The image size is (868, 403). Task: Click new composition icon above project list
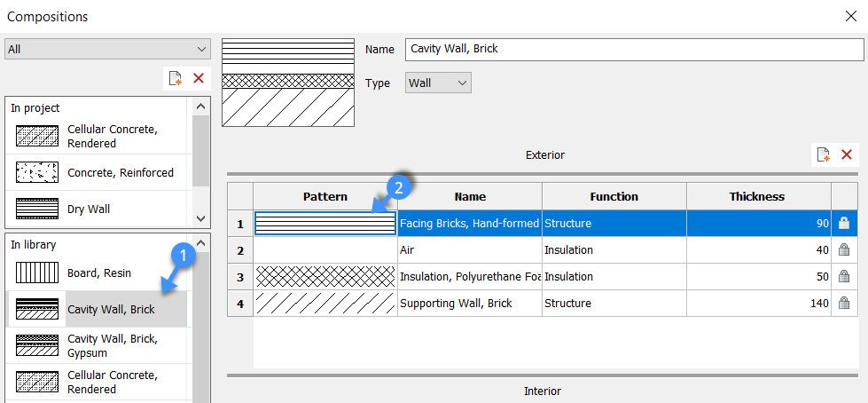pyautogui.click(x=176, y=78)
